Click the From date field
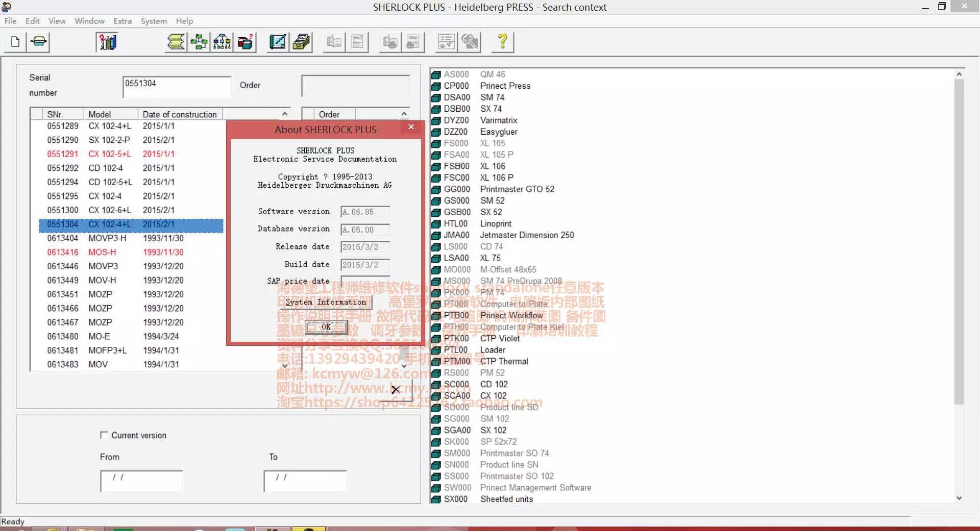980x531 pixels. [141, 481]
